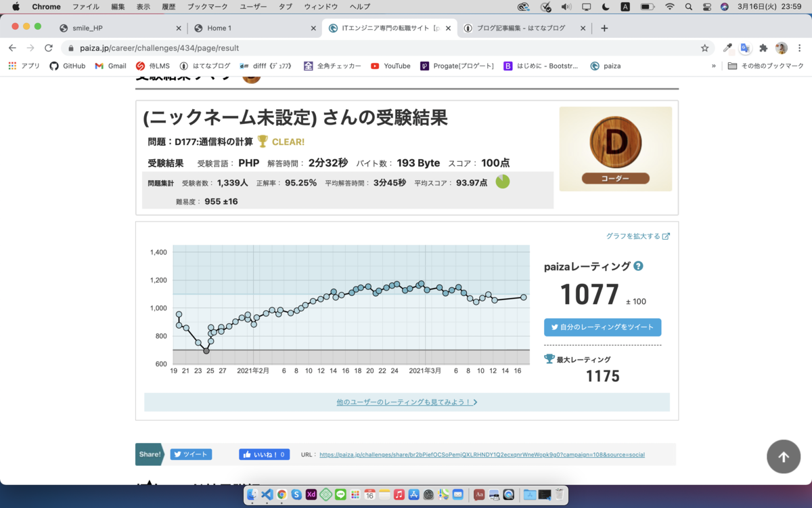Open the 編集 menu
Viewport: 812px width, 508px height.
(x=118, y=7)
